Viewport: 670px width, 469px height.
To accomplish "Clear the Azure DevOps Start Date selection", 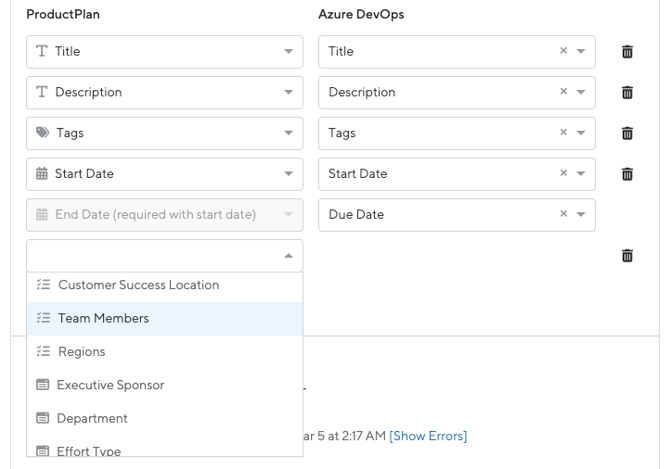I will tap(563, 174).
